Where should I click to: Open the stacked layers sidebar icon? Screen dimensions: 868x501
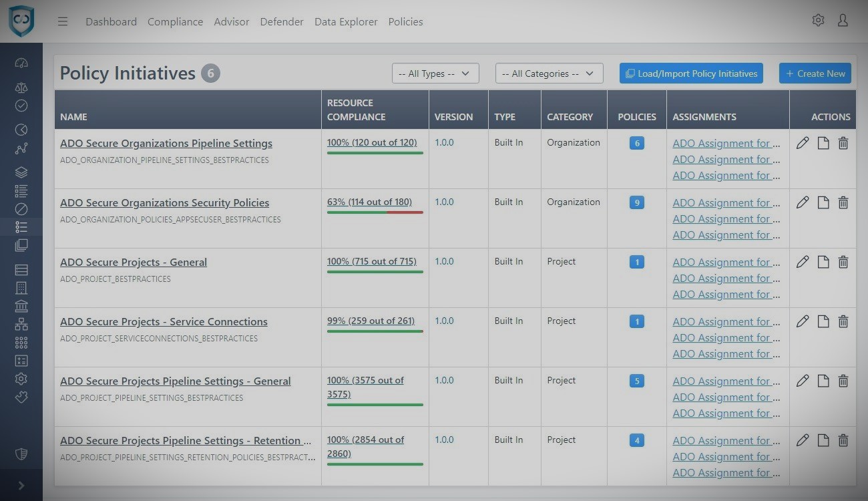[x=21, y=172]
